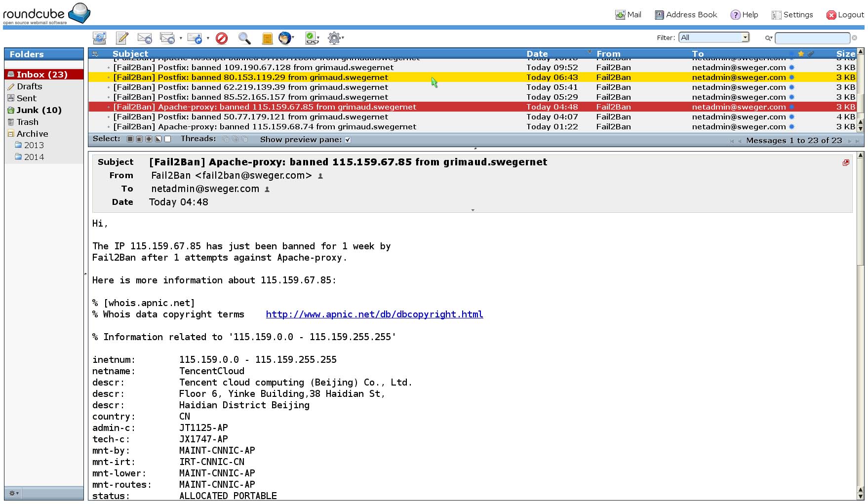This screenshot has width=868, height=504.
Task: Click the unread star of 80.153.119.29 row
Action: point(791,78)
